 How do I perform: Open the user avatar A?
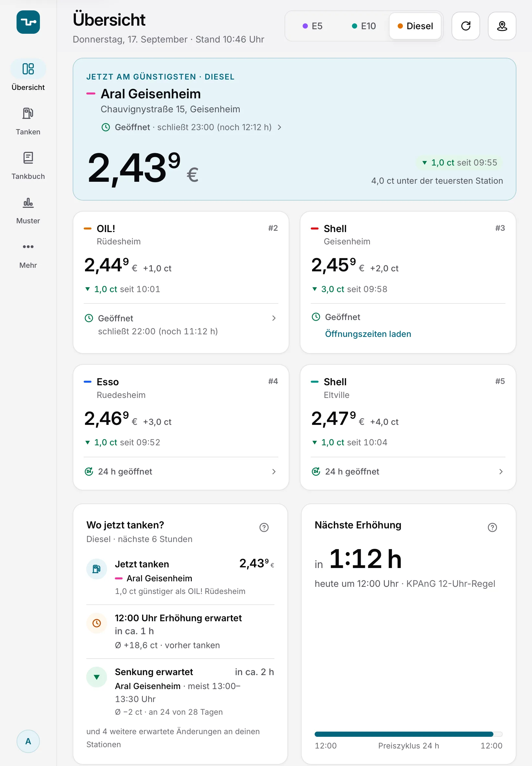coord(28,741)
